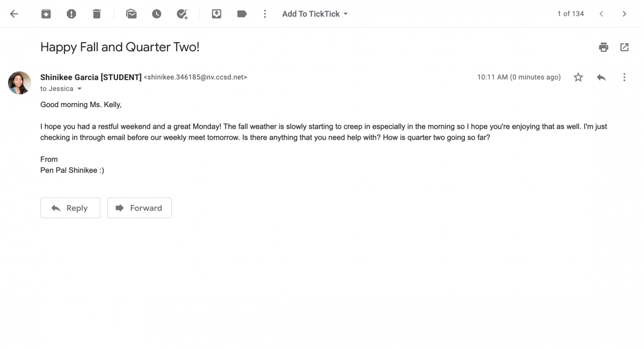Snooze this email with the clock icon
The image size is (644, 349).
click(x=156, y=14)
